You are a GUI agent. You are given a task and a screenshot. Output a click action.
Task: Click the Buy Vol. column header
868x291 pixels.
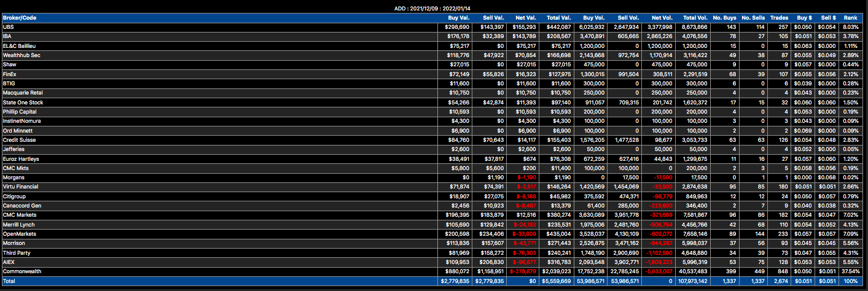(594, 18)
